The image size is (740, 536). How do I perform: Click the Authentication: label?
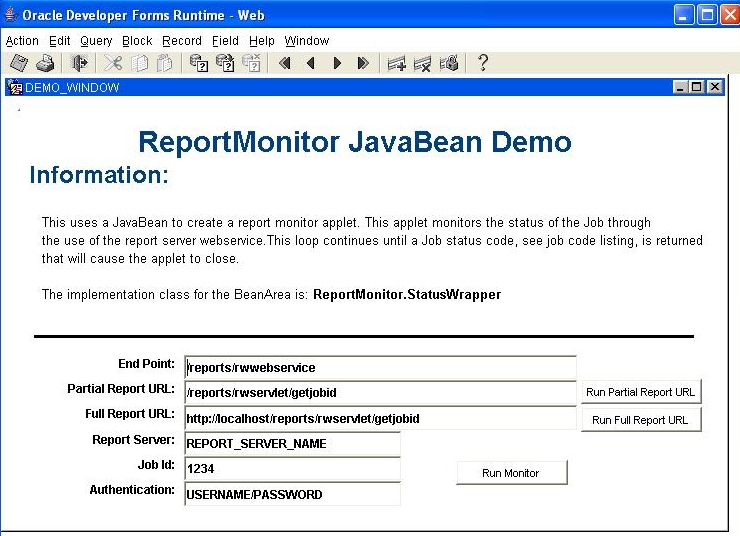tap(132, 490)
